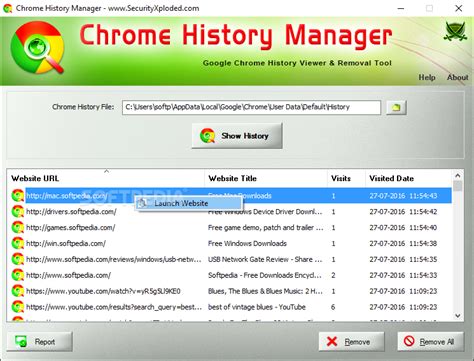
Task: Click the scrollbar down arrow in history list
Action: (458, 315)
